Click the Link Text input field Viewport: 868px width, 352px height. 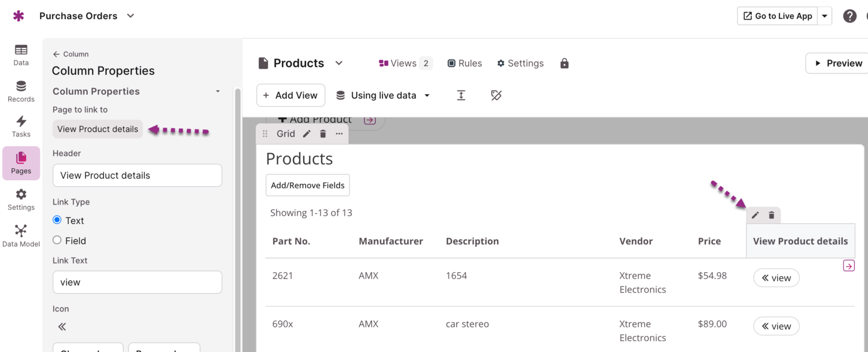coord(137,282)
